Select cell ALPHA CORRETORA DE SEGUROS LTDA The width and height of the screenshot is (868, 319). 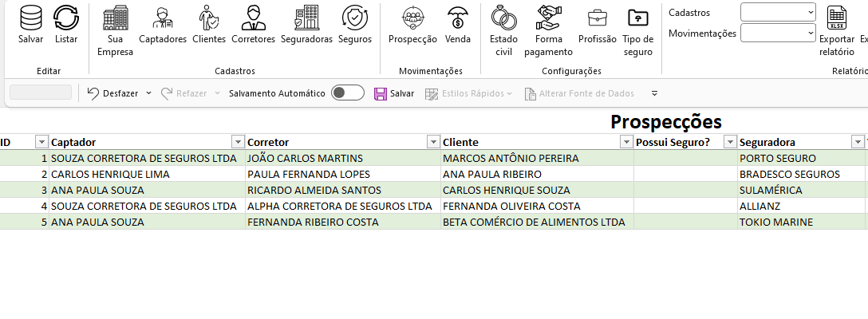343,207
